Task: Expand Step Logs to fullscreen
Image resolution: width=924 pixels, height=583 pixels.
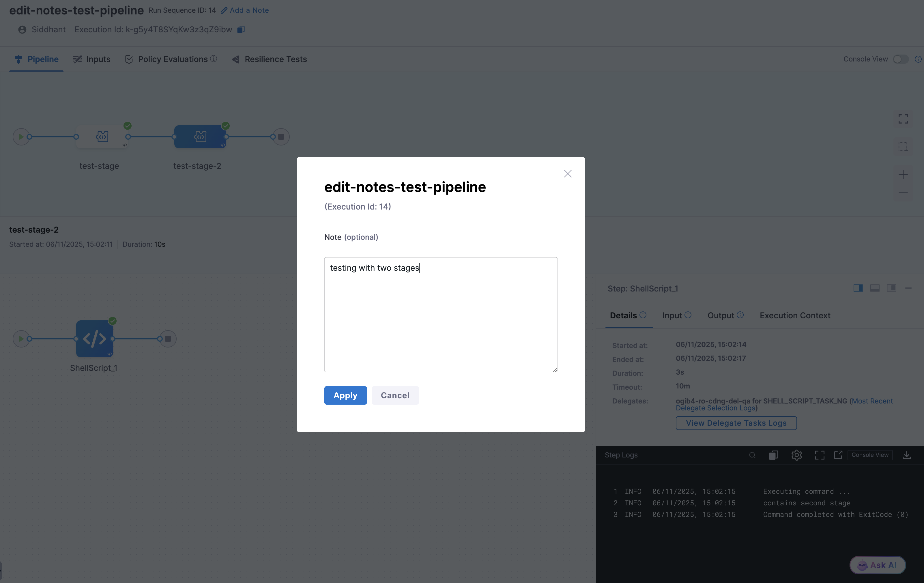Action: click(x=819, y=455)
